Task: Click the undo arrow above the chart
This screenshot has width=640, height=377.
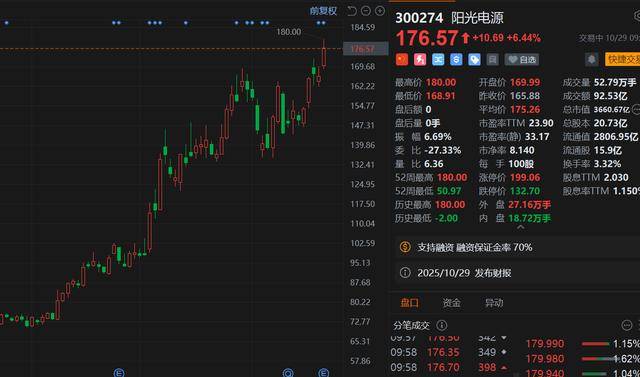Action: point(352,11)
